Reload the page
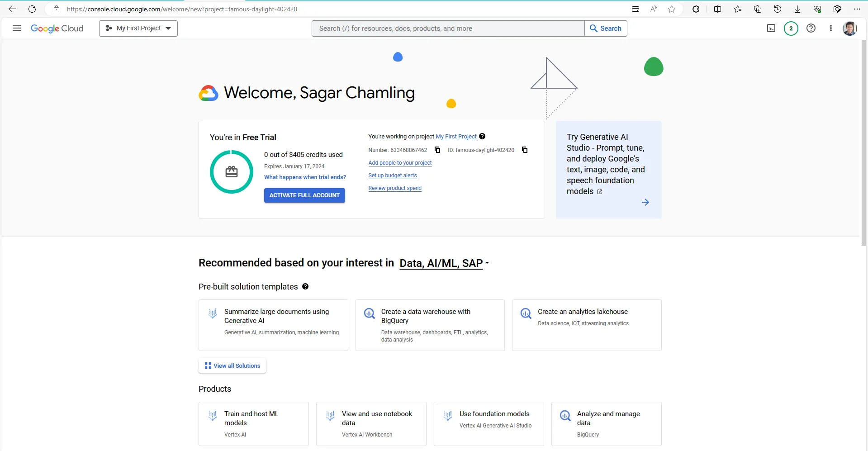 [x=32, y=9]
